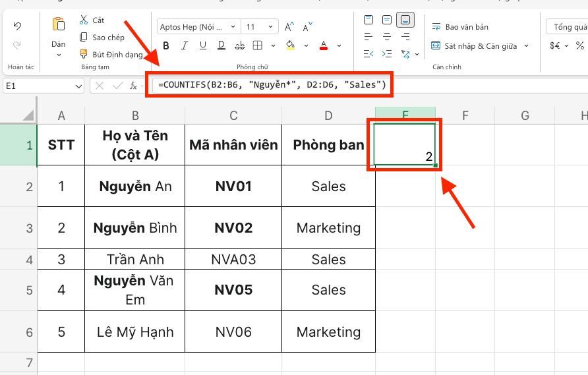Increase indent
588x375 pixels.
(387, 54)
